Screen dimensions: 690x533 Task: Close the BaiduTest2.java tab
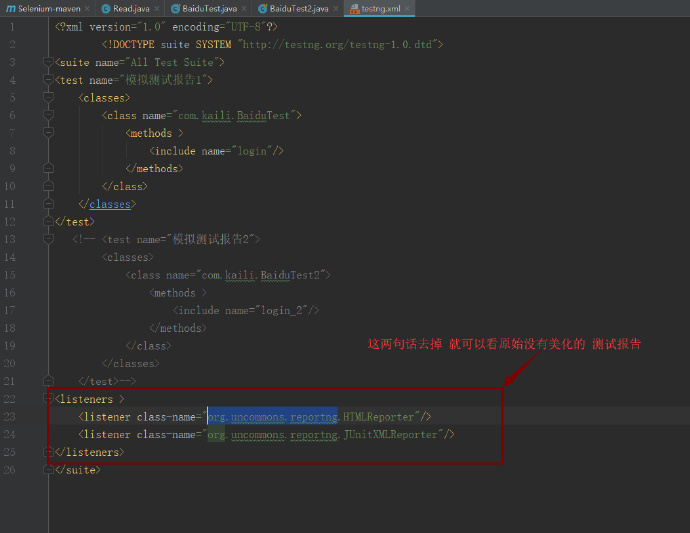(x=335, y=8)
